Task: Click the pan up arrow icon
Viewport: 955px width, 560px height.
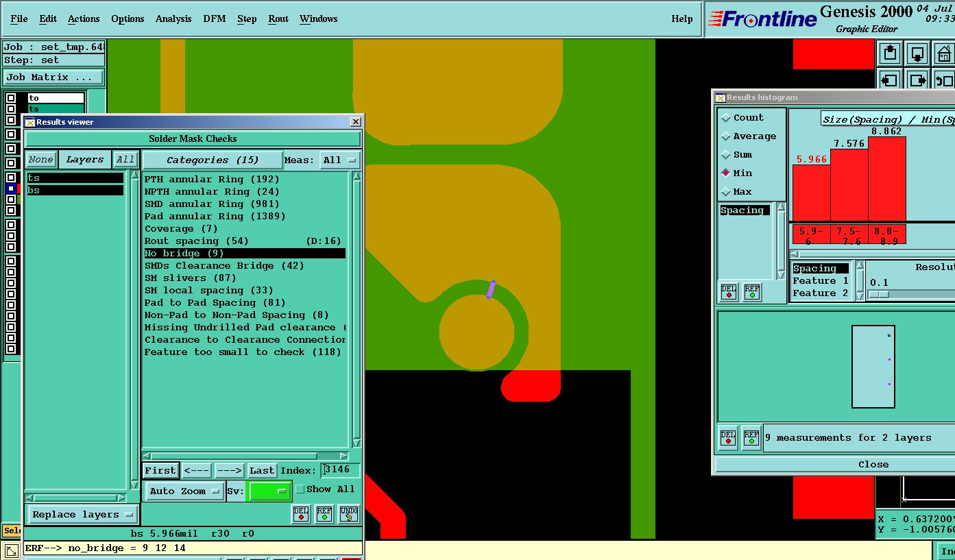Action: pos(890,53)
